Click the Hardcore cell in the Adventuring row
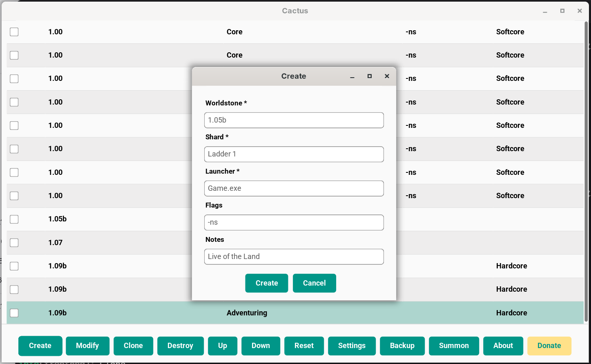 (x=511, y=313)
